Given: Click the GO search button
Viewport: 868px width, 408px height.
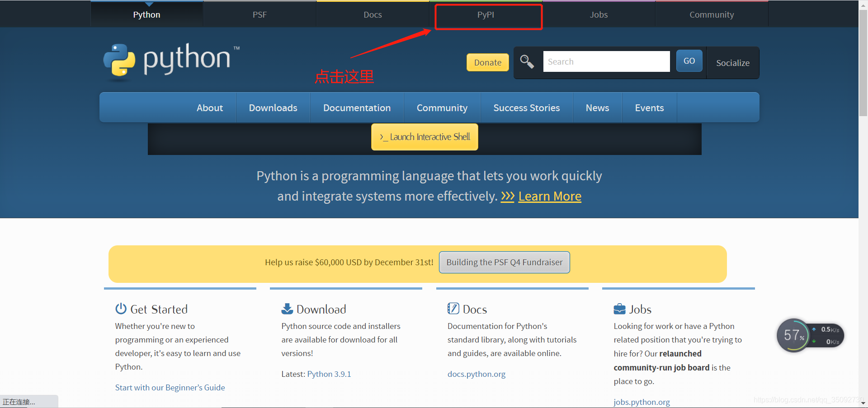Looking at the screenshot, I should [x=689, y=61].
